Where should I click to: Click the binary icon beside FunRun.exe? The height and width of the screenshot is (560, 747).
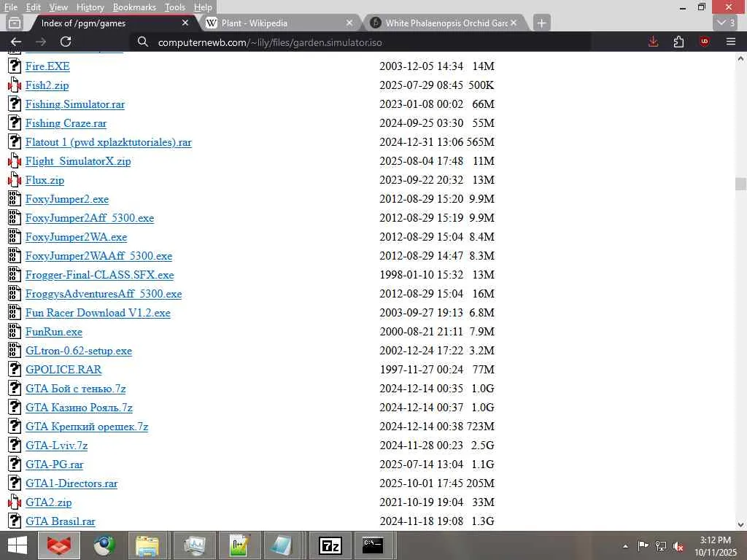[x=15, y=332]
